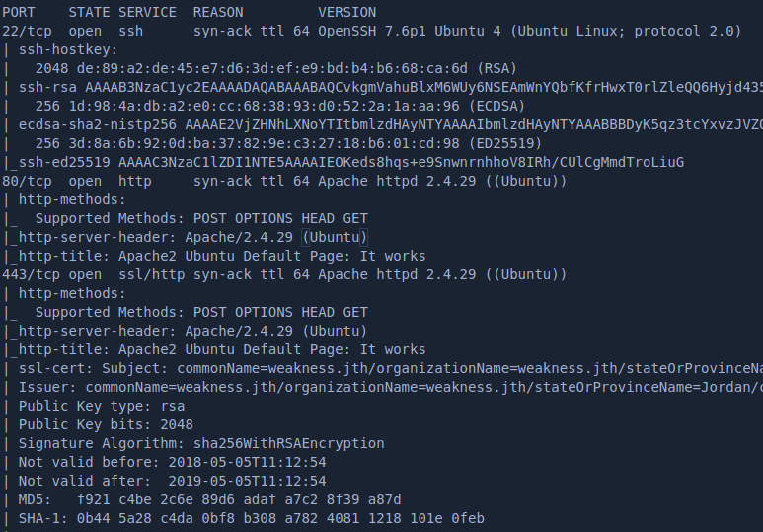This screenshot has width=763, height=532.
Task: Click the VERSION column header
Action: (x=346, y=12)
